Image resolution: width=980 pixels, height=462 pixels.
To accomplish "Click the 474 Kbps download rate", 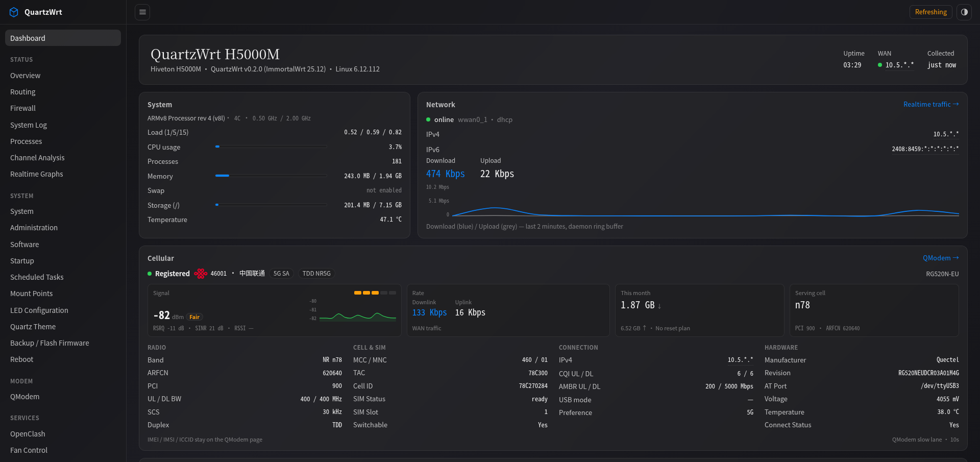I will click(x=445, y=174).
